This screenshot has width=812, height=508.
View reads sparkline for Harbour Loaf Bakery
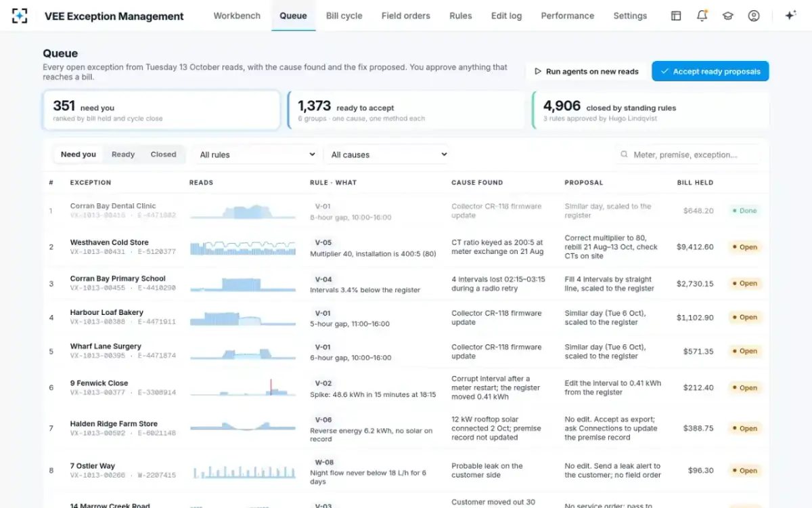click(243, 318)
